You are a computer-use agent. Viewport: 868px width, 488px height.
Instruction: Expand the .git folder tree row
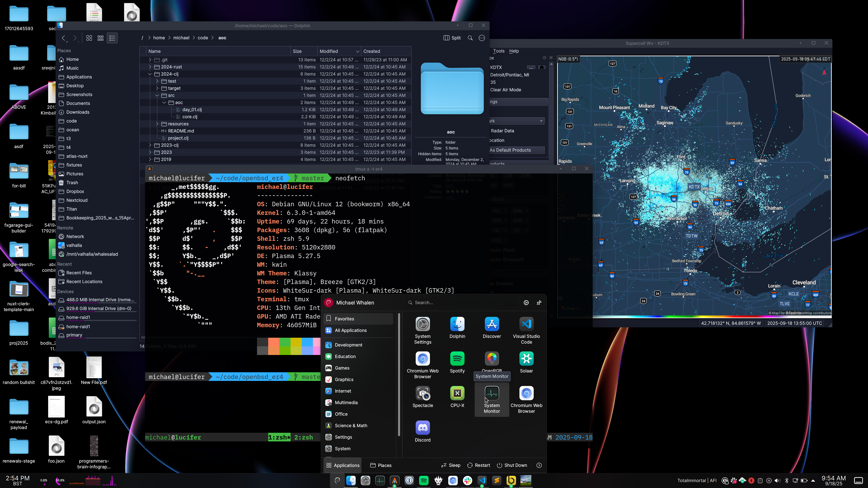(x=150, y=60)
